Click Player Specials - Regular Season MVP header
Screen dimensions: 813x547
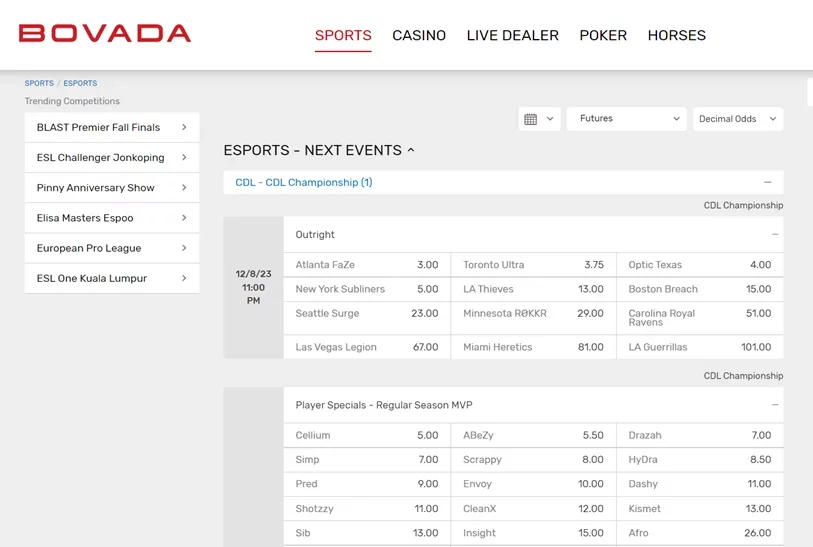pyautogui.click(x=384, y=405)
